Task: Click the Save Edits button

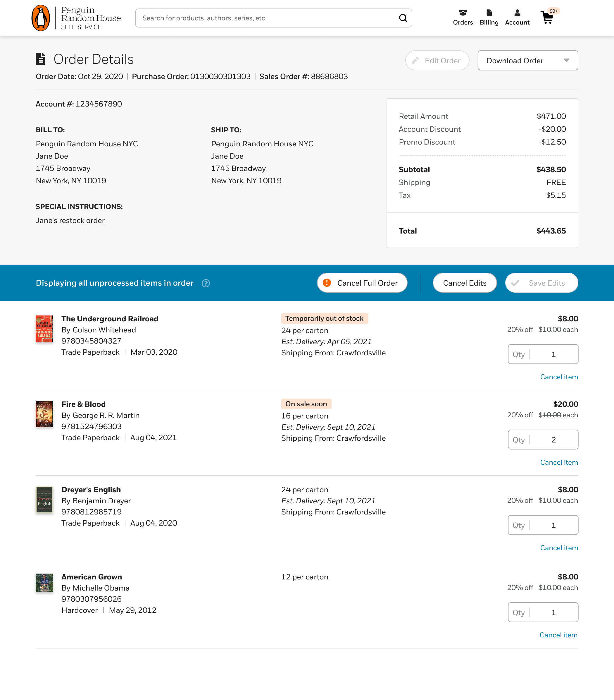Action: pyautogui.click(x=541, y=283)
